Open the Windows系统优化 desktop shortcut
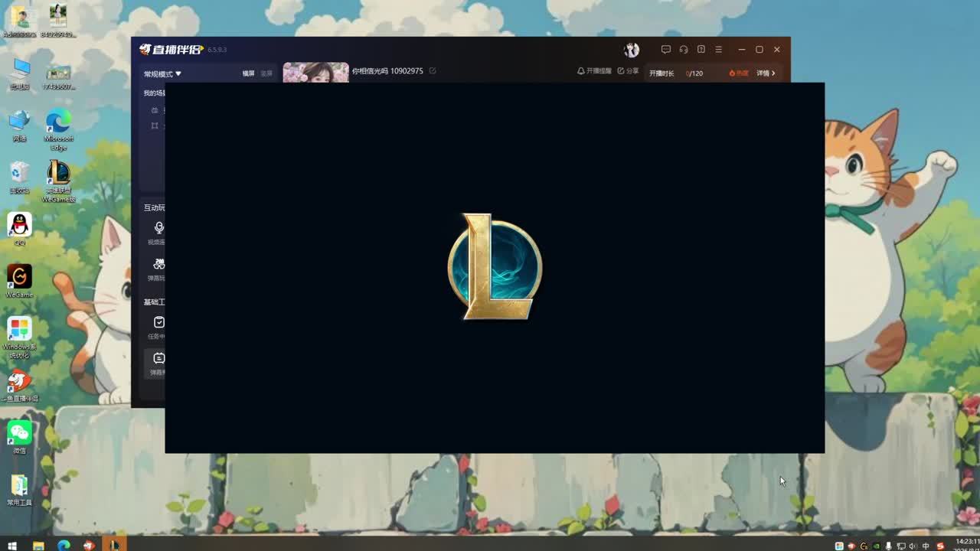 pyautogui.click(x=19, y=338)
